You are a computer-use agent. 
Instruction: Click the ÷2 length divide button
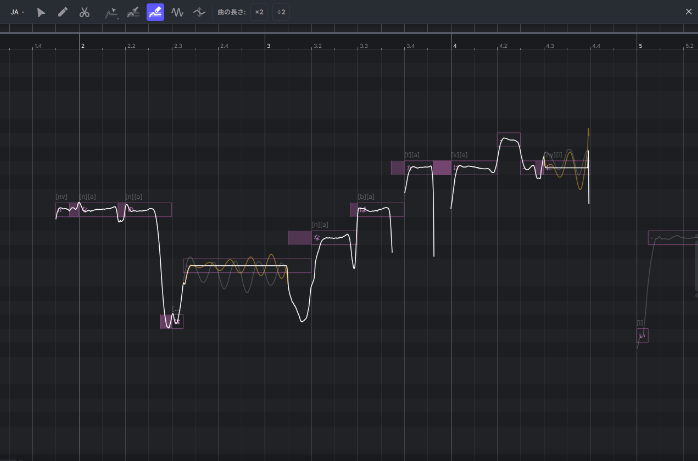[x=281, y=12]
